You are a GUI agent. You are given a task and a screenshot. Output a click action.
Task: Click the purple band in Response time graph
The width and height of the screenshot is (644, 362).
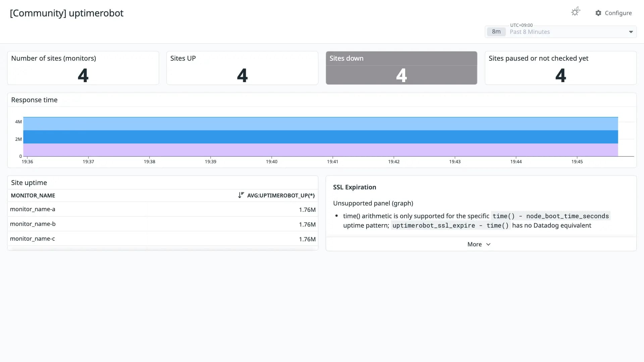coord(320,150)
